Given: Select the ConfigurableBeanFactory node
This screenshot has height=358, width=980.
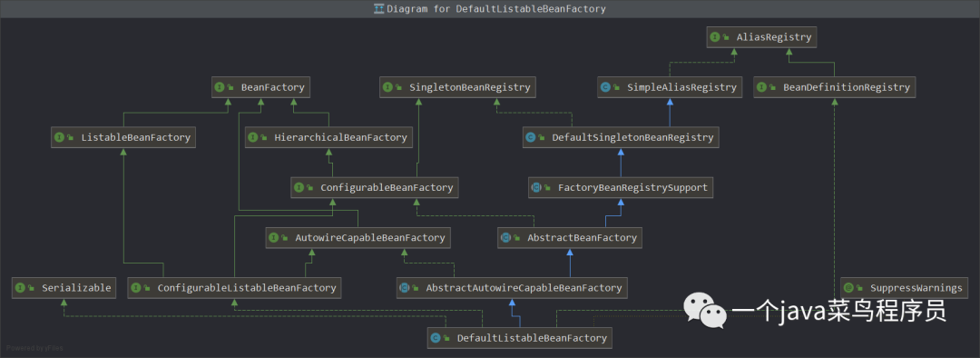Looking at the screenshot, I should tap(376, 187).
